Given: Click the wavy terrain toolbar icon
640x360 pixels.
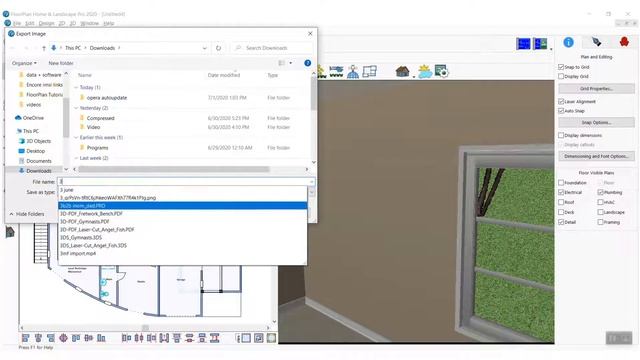Looking at the screenshot, I should point(336,72).
